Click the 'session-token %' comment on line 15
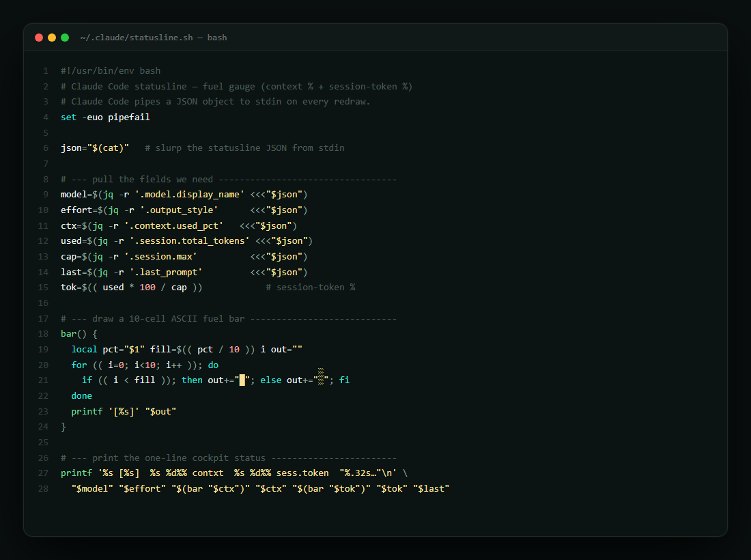Viewport: 751px width, 560px height. 311,288
